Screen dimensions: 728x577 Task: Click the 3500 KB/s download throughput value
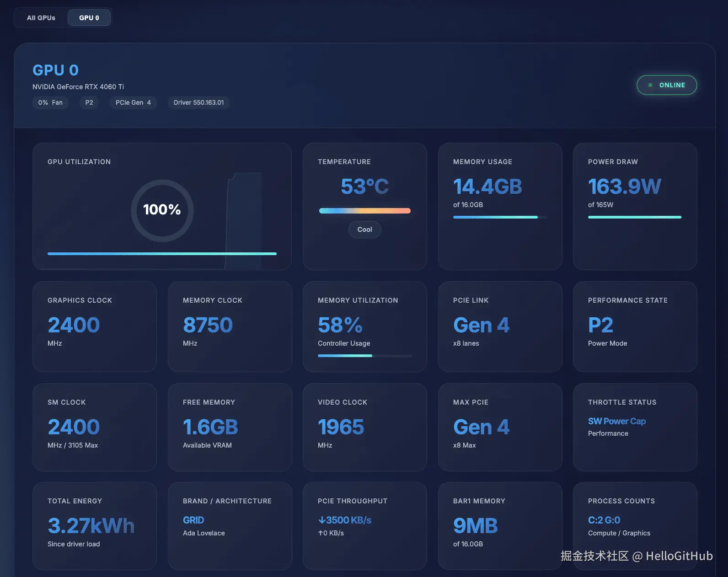coord(345,520)
